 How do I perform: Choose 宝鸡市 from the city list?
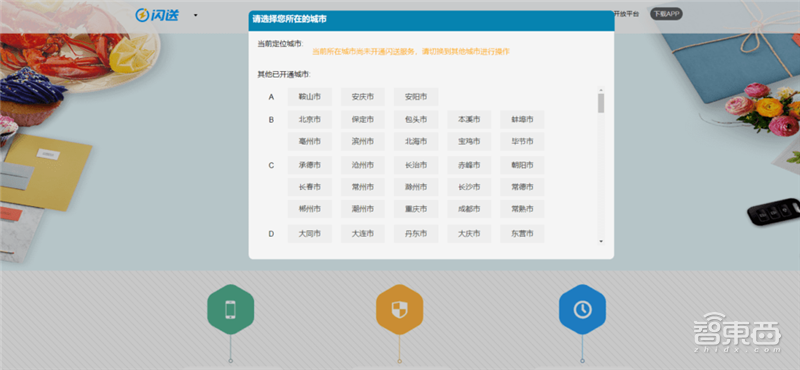click(x=469, y=141)
